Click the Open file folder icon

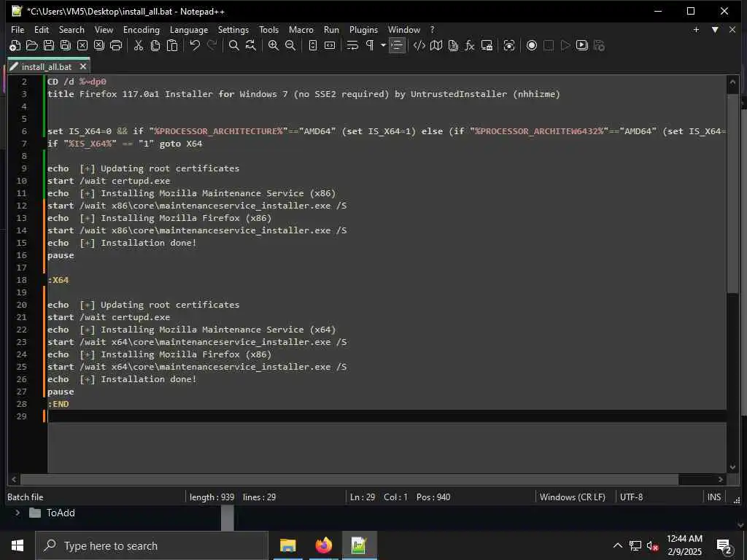32,45
